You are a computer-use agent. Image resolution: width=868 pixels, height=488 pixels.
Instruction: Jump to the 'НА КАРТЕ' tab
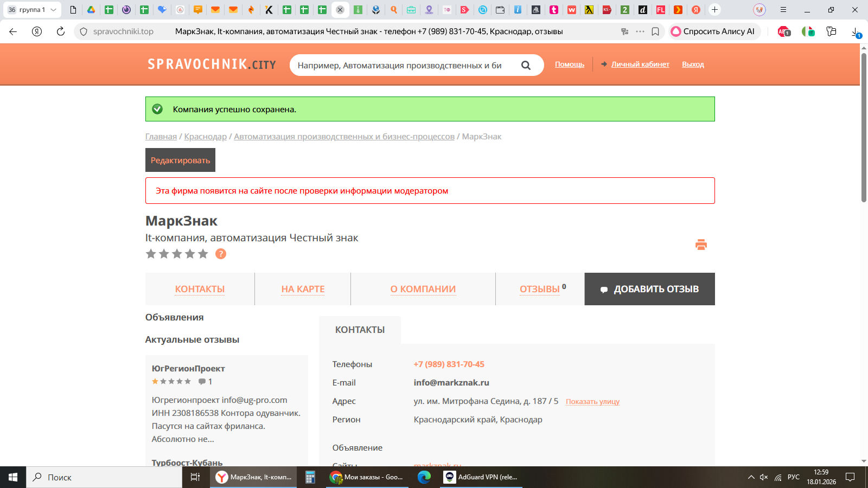pyautogui.click(x=303, y=289)
